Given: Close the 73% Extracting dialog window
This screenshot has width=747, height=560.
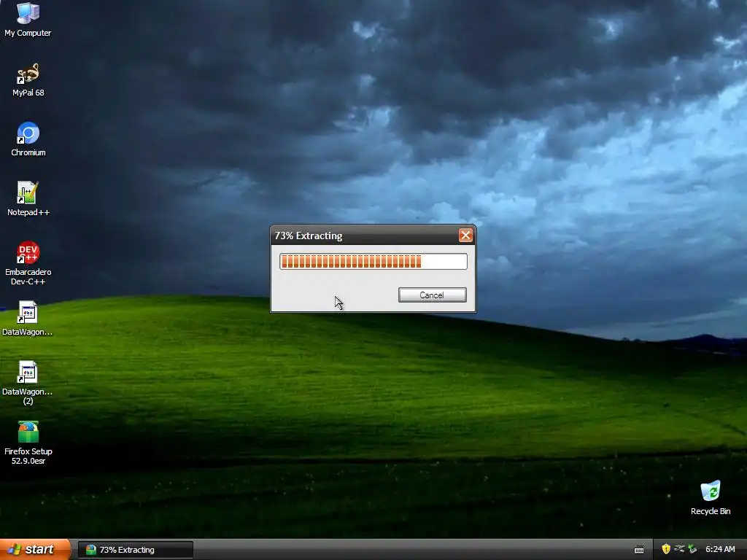Looking at the screenshot, I should [x=465, y=236].
